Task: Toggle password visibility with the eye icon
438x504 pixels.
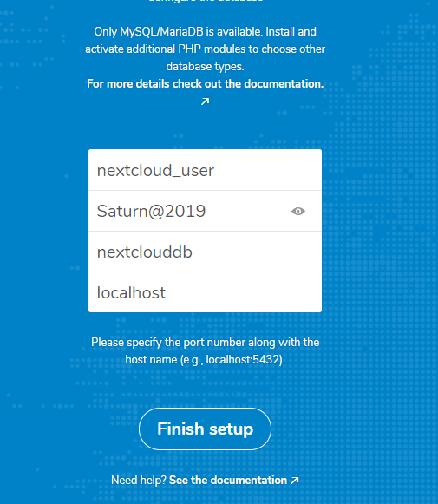Action: pyautogui.click(x=298, y=211)
